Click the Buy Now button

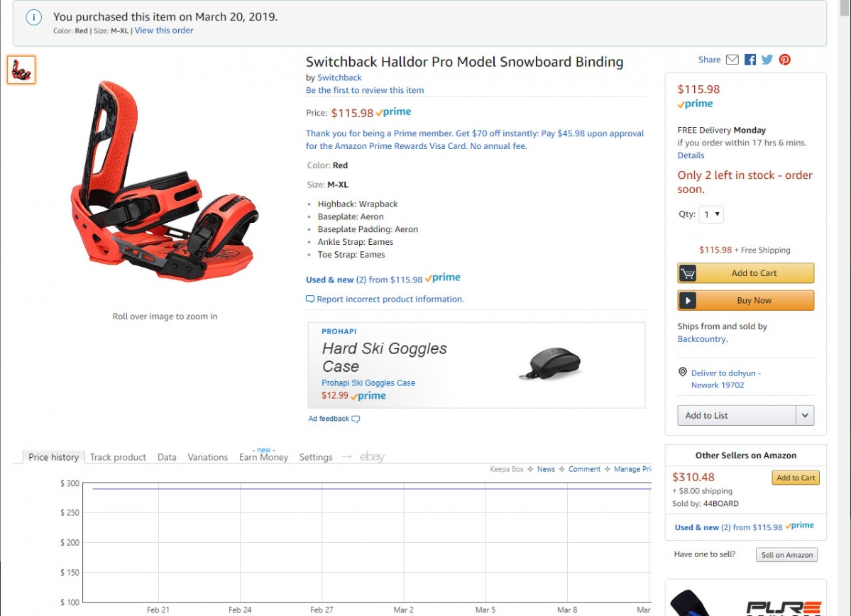(x=746, y=300)
